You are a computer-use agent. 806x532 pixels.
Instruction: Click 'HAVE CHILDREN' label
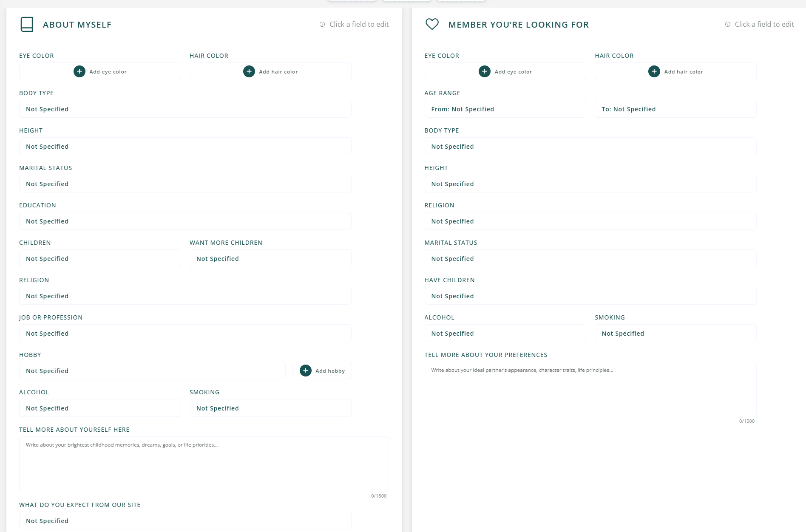pyautogui.click(x=450, y=280)
